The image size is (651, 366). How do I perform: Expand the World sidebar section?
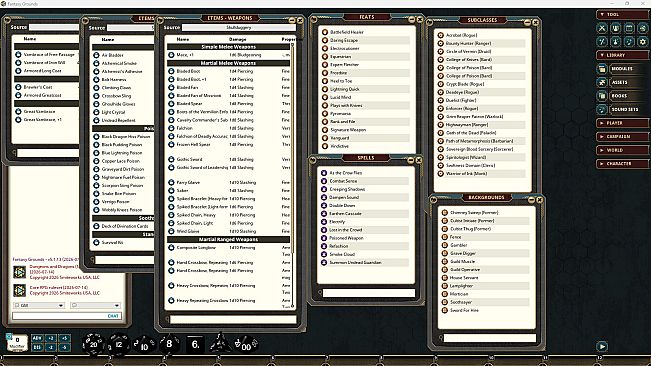click(622, 150)
